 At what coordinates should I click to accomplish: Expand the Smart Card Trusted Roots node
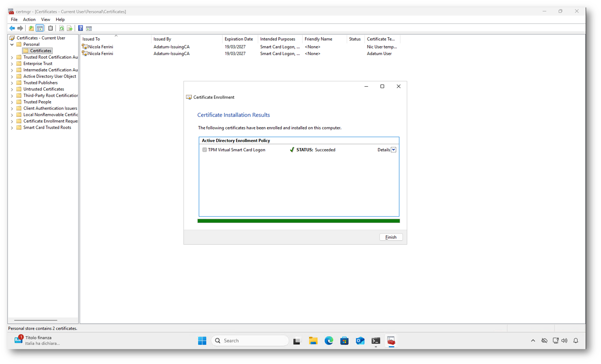point(12,128)
